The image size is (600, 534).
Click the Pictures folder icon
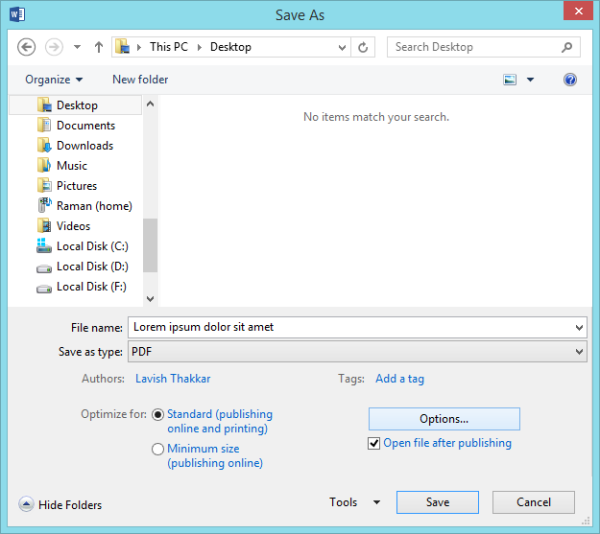coord(44,186)
